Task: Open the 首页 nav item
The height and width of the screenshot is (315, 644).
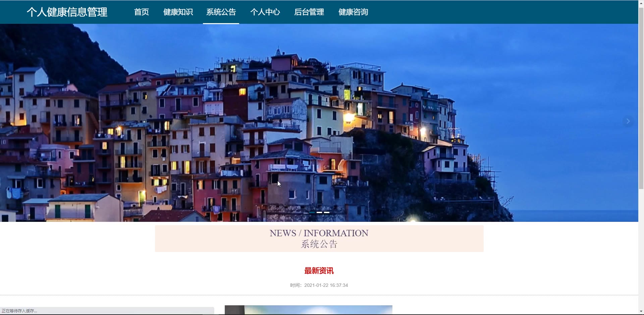Action: coord(142,12)
